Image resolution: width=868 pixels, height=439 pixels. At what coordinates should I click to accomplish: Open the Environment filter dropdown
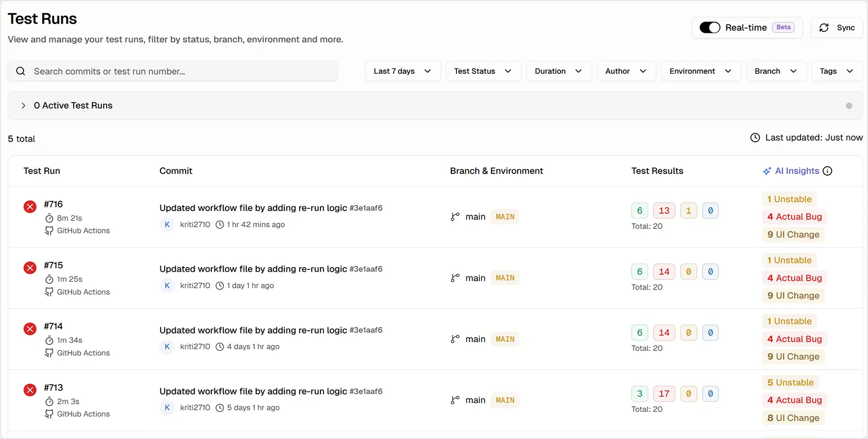[701, 71]
